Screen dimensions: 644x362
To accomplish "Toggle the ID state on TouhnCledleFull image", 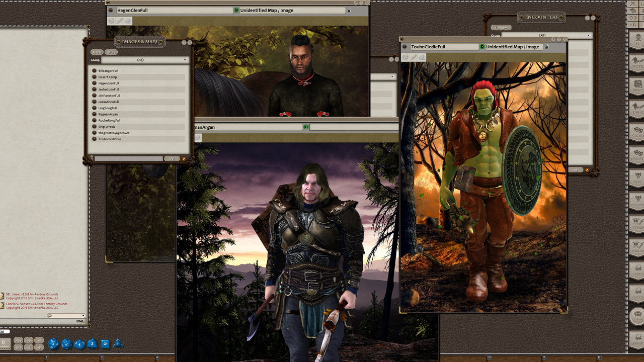I will pyautogui.click(x=482, y=47).
